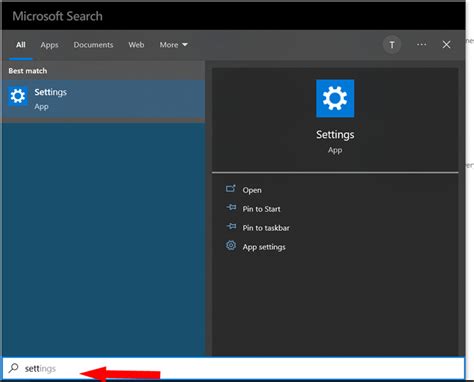
Task: Choose Pin to Start
Action: click(261, 209)
